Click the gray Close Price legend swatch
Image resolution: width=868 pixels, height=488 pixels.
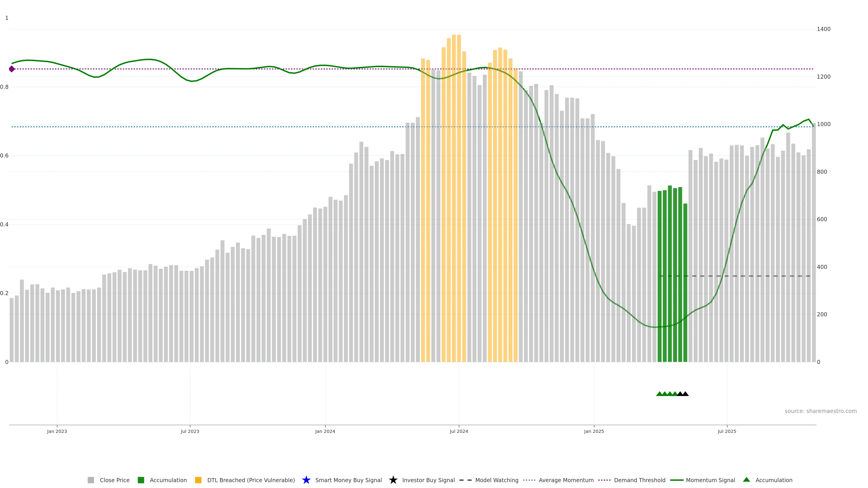pos(91,480)
